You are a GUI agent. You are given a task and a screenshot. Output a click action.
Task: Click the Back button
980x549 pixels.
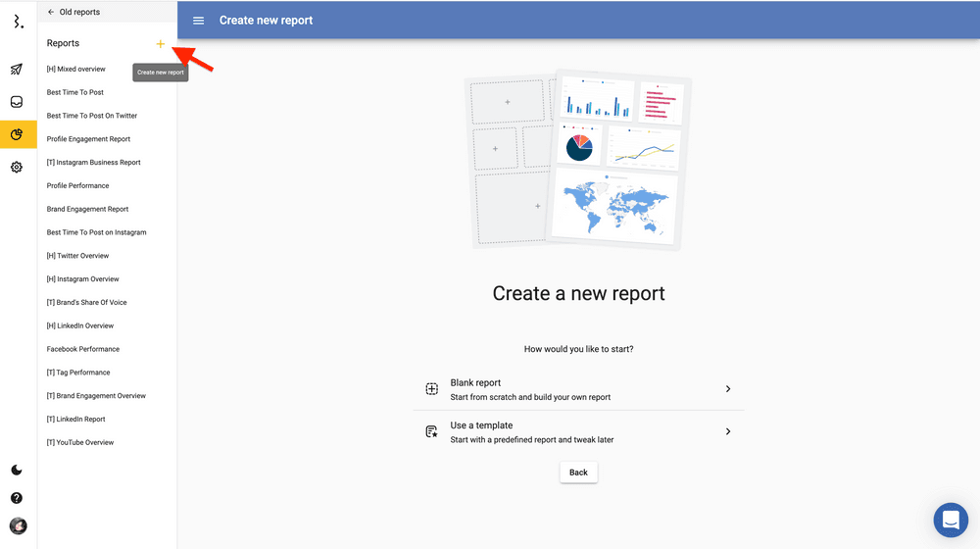578,473
